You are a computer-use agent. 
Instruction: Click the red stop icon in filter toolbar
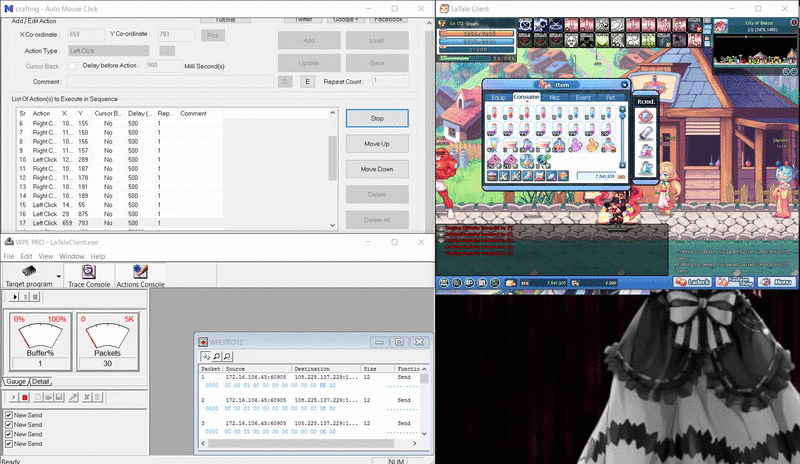click(24, 397)
